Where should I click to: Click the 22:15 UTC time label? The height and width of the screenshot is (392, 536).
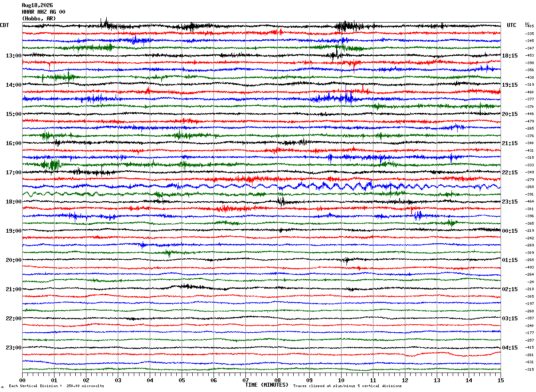(510, 173)
